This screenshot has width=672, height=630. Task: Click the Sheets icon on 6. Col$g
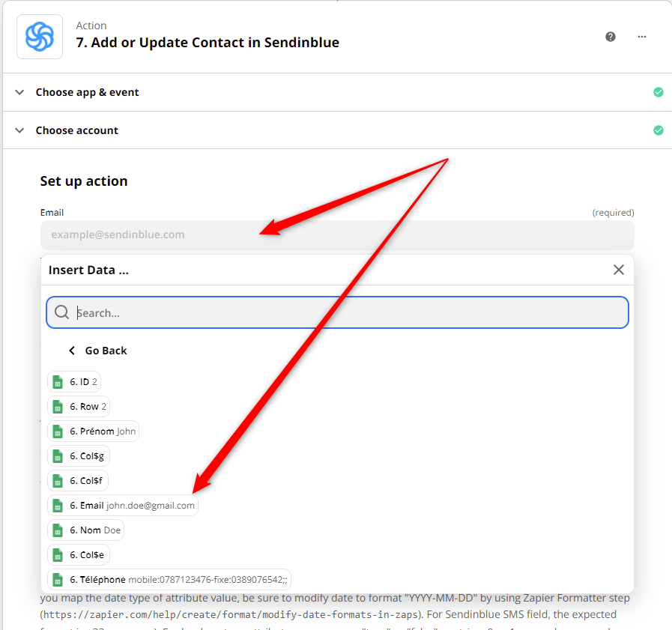point(58,456)
